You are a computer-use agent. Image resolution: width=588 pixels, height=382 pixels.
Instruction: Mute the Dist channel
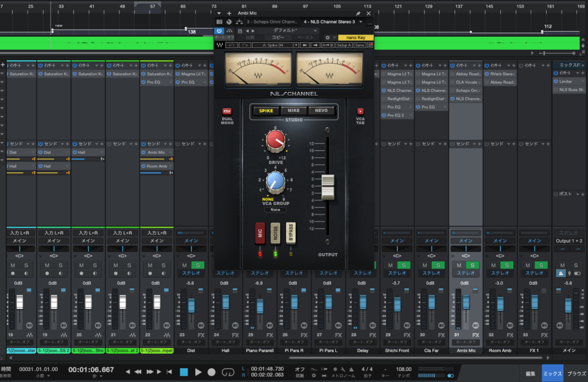tap(184, 265)
